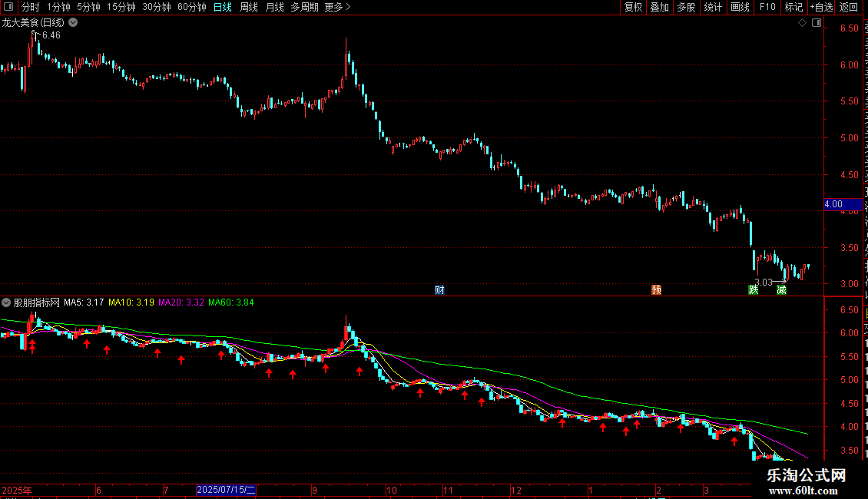Click the 5.50 label on the upper price axis
This screenshot has width=868, height=499.
point(849,101)
